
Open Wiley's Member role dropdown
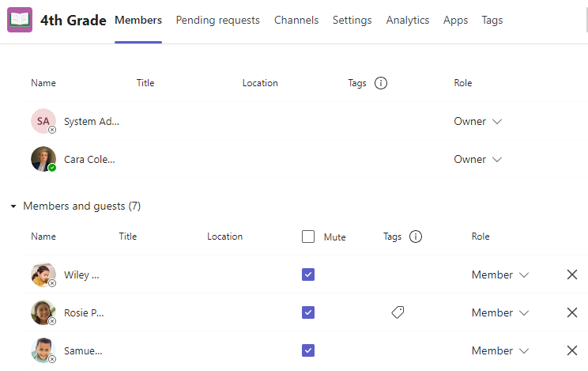(x=499, y=274)
